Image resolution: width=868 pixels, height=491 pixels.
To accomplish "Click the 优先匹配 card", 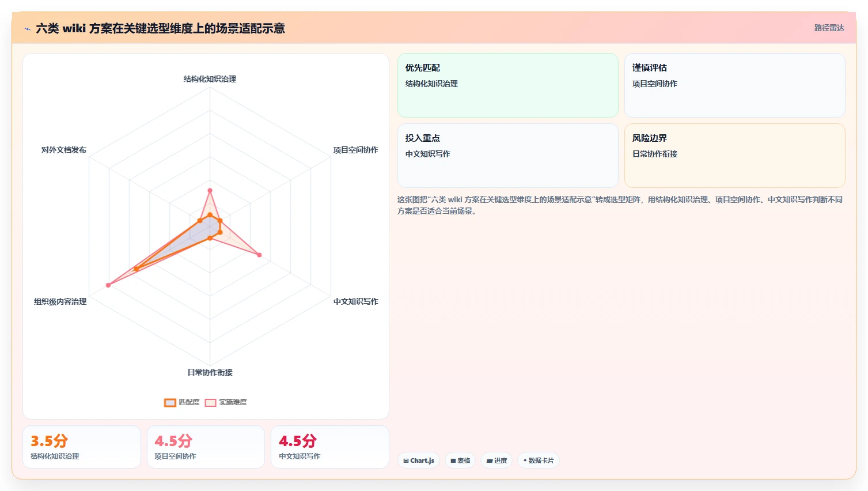I will pos(507,85).
